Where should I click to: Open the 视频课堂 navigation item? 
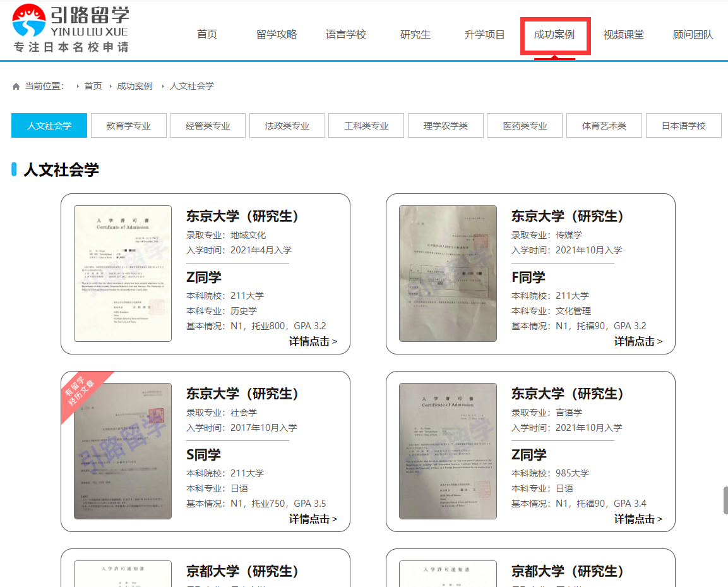pyautogui.click(x=624, y=35)
